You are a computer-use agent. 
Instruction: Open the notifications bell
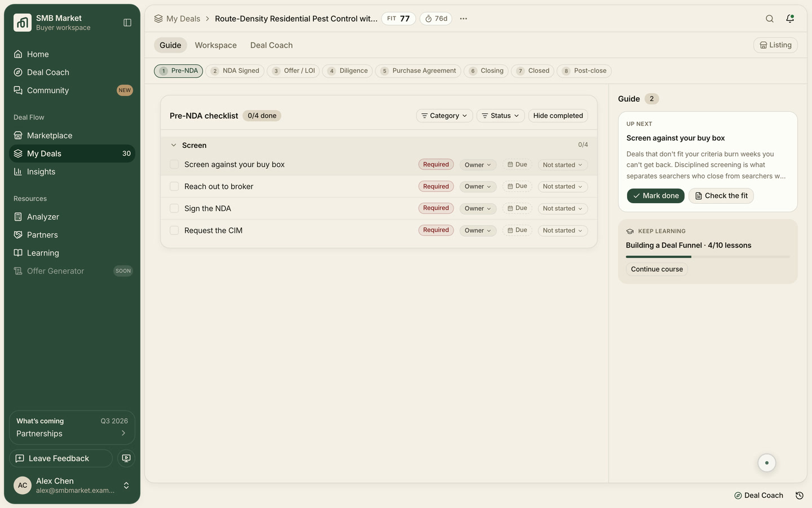[790, 19]
